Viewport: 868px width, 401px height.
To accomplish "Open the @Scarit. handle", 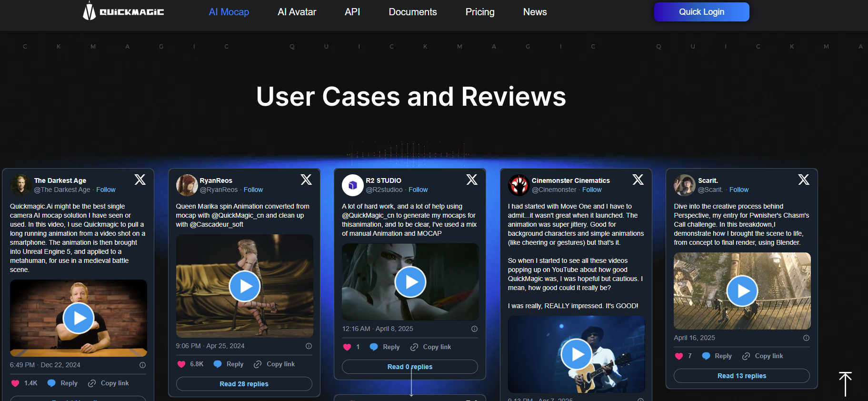I will tap(710, 190).
